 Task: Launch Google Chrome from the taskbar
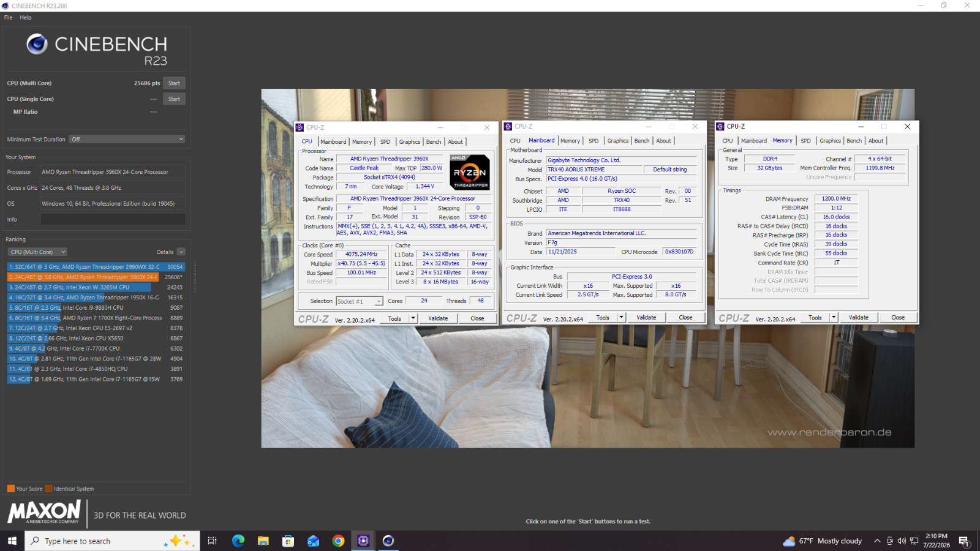338,541
